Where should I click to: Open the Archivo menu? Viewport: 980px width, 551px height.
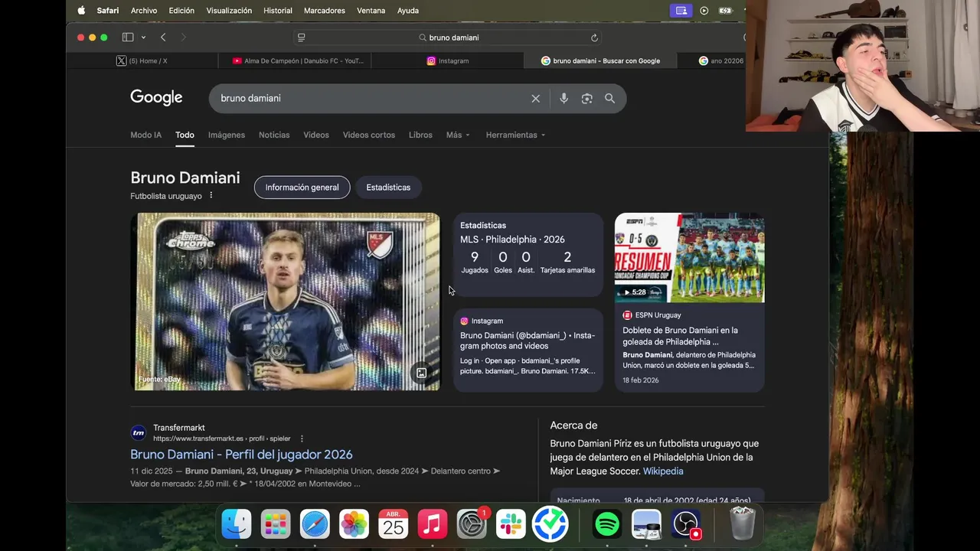click(x=144, y=11)
